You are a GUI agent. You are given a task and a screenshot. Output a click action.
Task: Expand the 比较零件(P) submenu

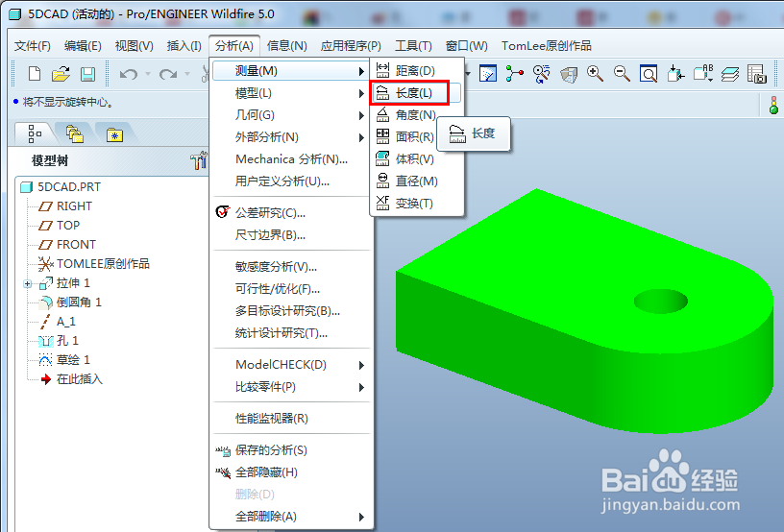click(x=291, y=387)
